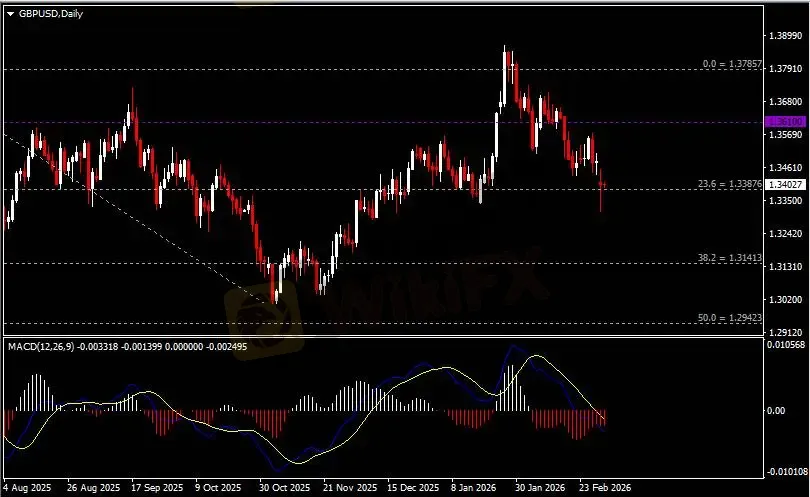
Task: Select the Fibonacci 38.2 = 1.31413 label
Action: click(729, 258)
